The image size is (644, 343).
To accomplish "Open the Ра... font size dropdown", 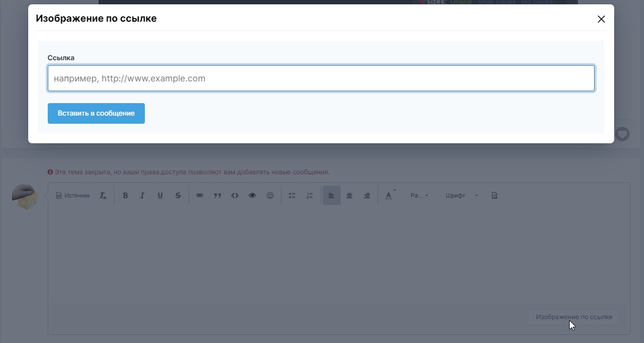I will click(419, 195).
